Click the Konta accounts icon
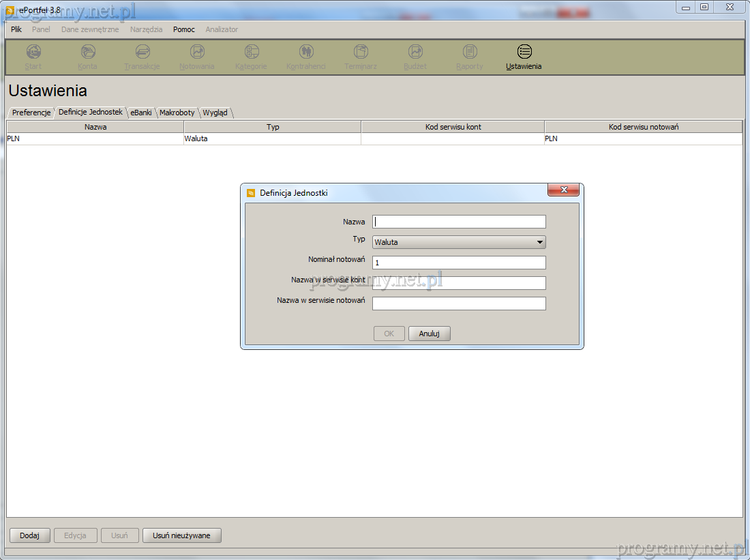 coord(88,52)
